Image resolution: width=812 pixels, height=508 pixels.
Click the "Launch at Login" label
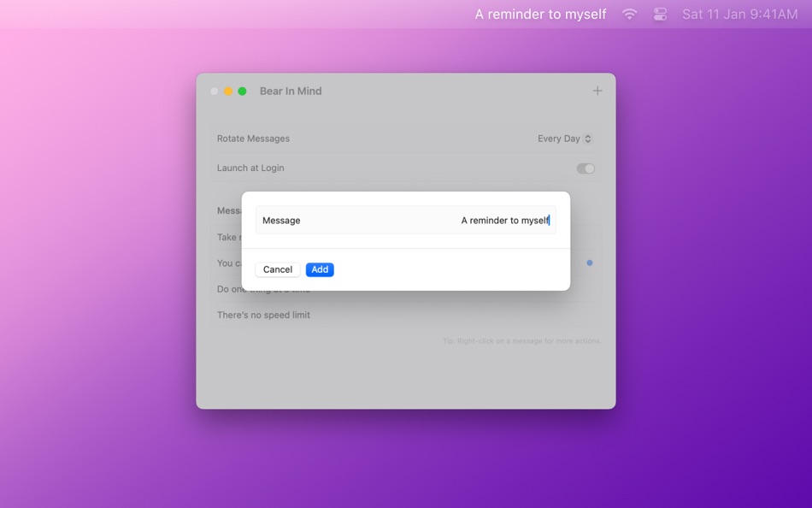click(x=250, y=168)
